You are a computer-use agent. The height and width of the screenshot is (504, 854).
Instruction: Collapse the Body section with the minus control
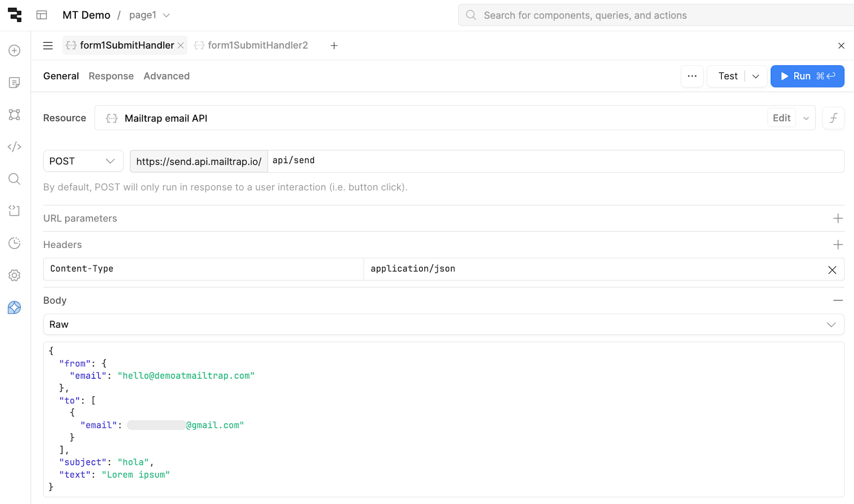[837, 300]
